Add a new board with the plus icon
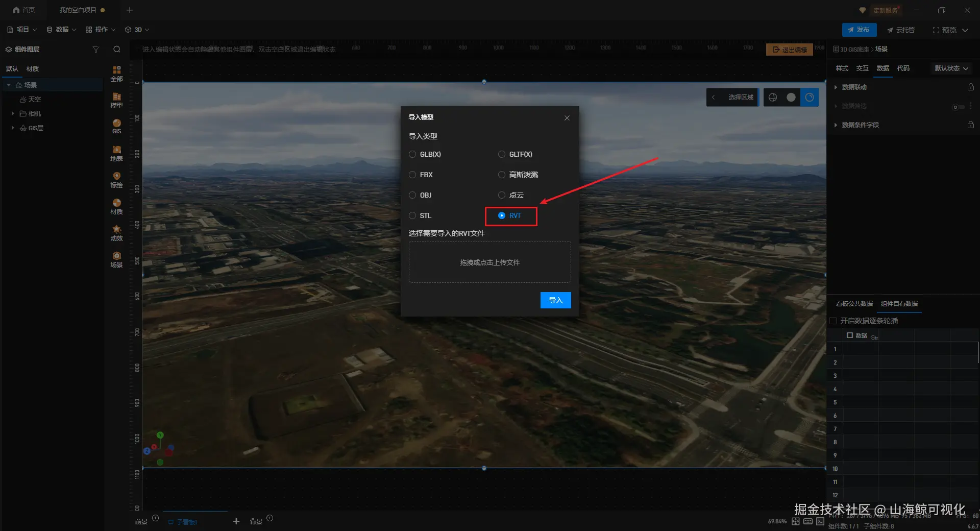980x531 pixels. (236, 521)
